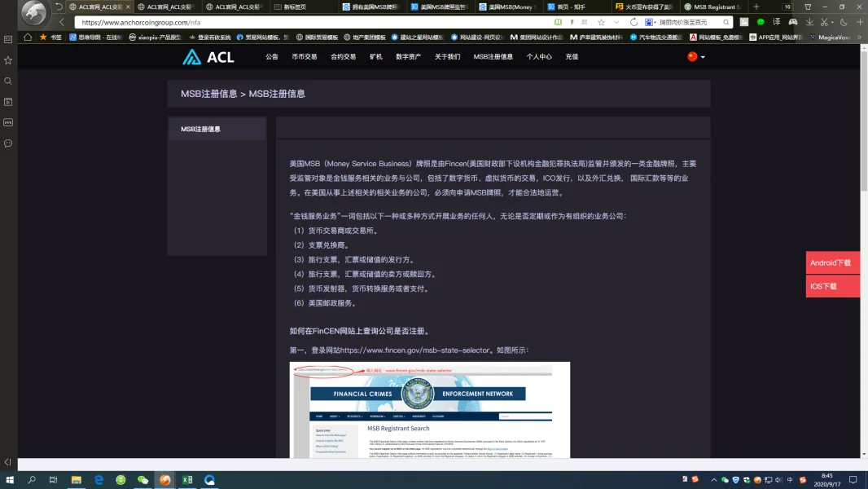Click the FinCEN website screenshot thumbnail
The image size is (868, 489).
[x=429, y=410]
